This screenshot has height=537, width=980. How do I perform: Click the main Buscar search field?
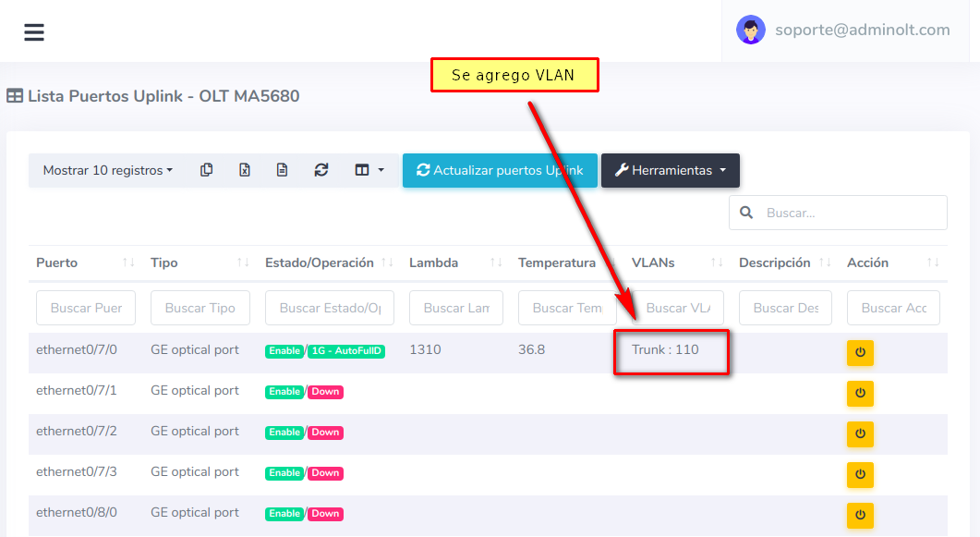pos(851,213)
